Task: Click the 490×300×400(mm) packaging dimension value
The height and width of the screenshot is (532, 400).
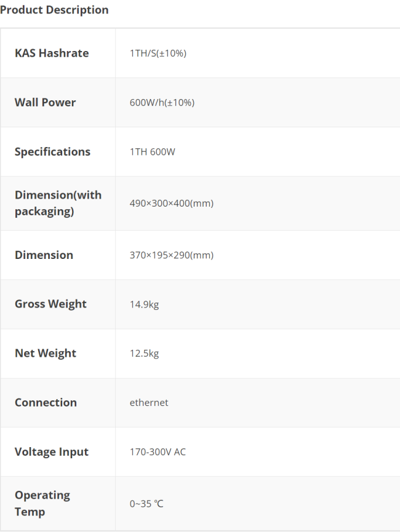Action: [172, 203]
